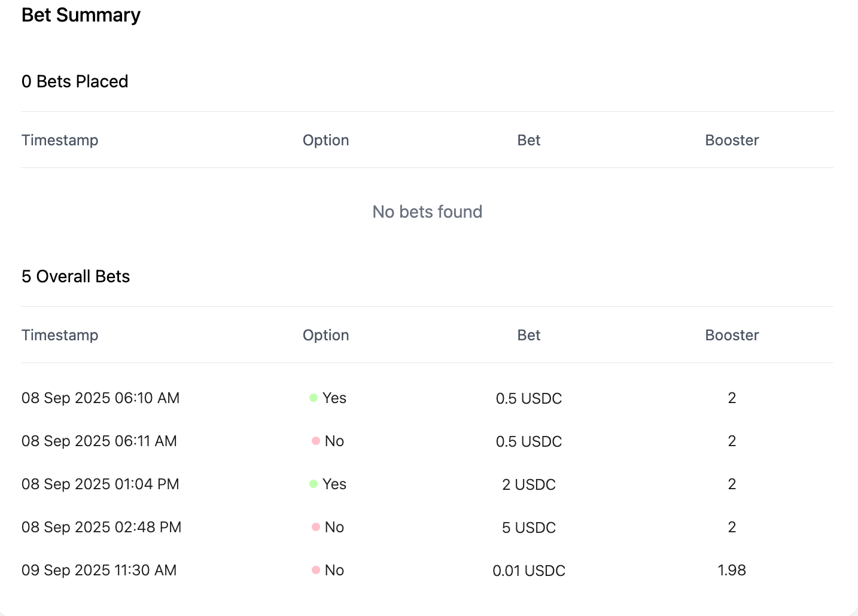The height and width of the screenshot is (616, 858).
Task: Click Option header in Overall Bets table
Action: point(325,335)
